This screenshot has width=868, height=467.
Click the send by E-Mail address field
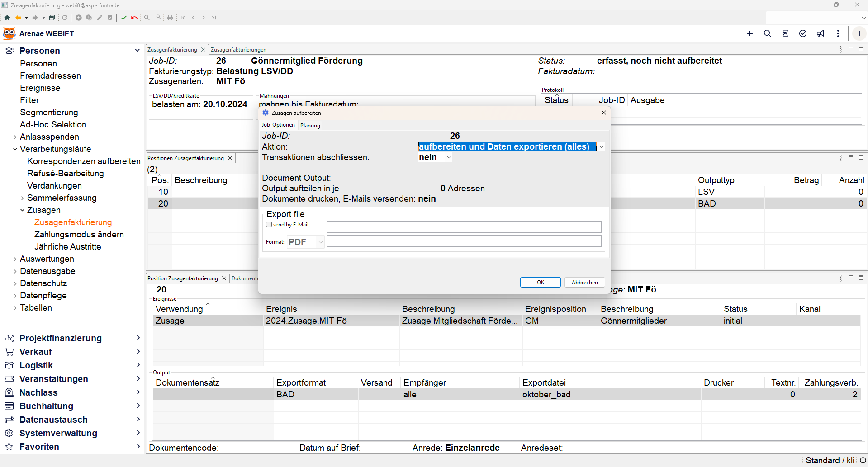coord(464,227)
